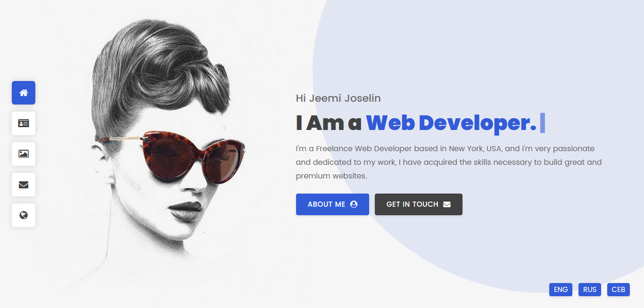The height and width of the screenshot is (308, 644).
Task: Click the "I Am a" heading text
Action: [x=329, y=123]
